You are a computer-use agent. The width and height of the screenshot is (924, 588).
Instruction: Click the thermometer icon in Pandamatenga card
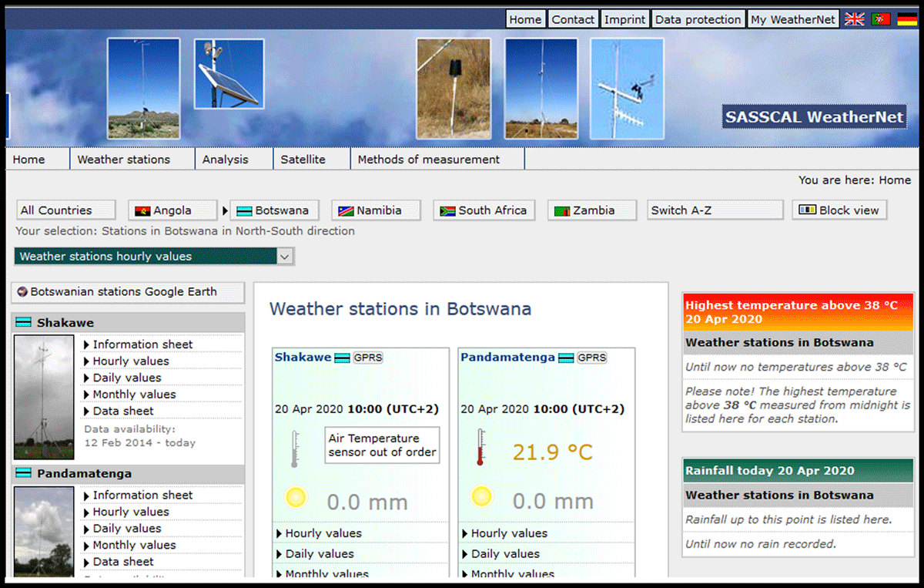480,448
